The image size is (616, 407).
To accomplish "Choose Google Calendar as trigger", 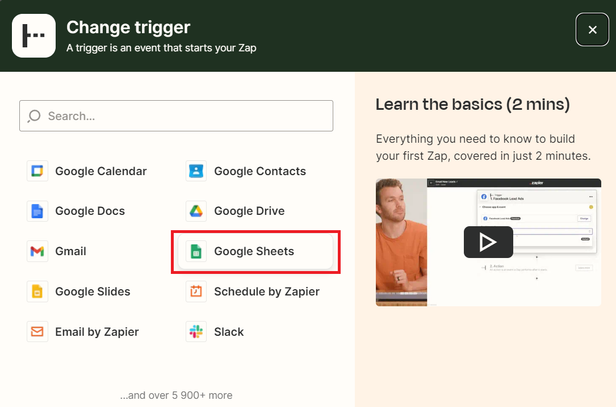I will click(x=101, y=171).
